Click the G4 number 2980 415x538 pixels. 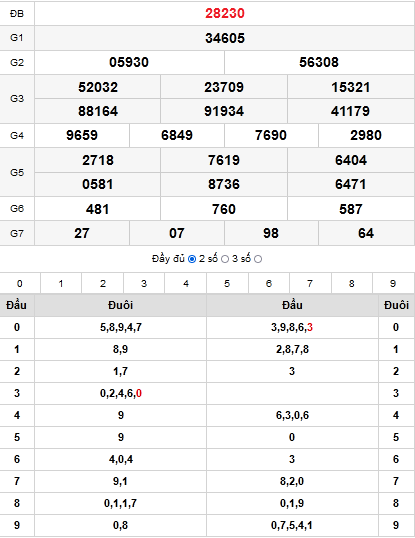click(x=366, y=135)
